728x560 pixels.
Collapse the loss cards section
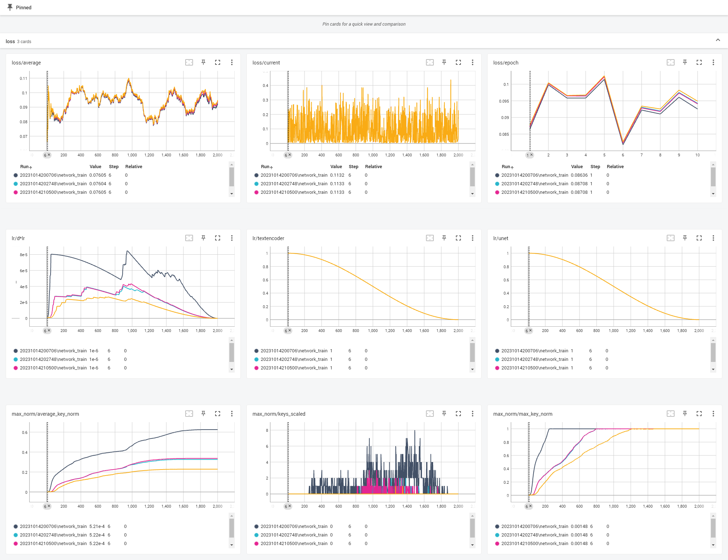[x=718, y=40]
